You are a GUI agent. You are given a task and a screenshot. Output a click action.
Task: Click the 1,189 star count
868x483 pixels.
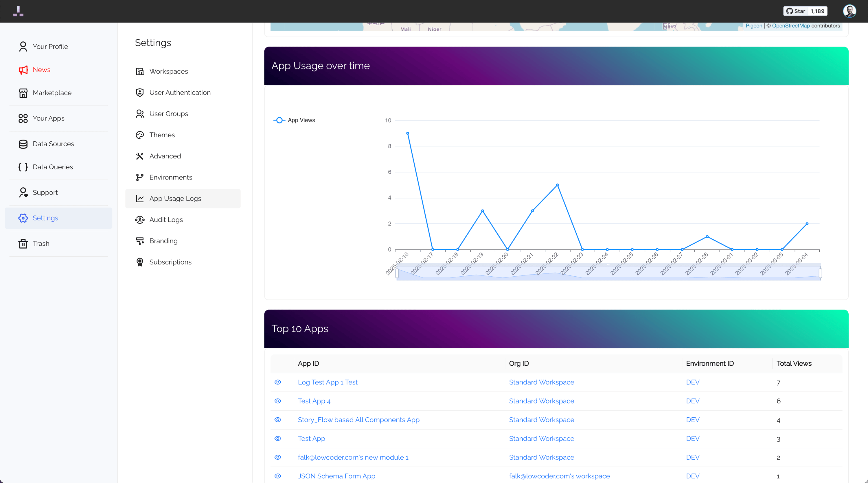coord(817,11)
